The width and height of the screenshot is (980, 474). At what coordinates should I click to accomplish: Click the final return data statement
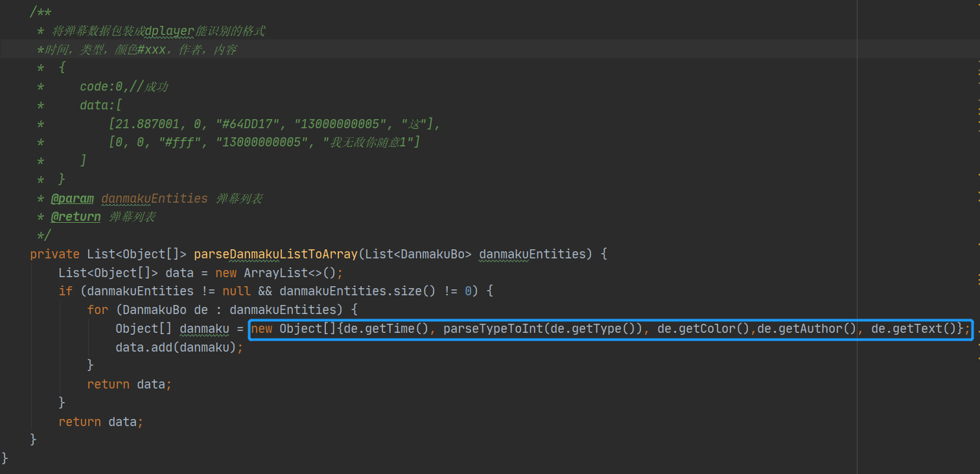pos(100,422)
